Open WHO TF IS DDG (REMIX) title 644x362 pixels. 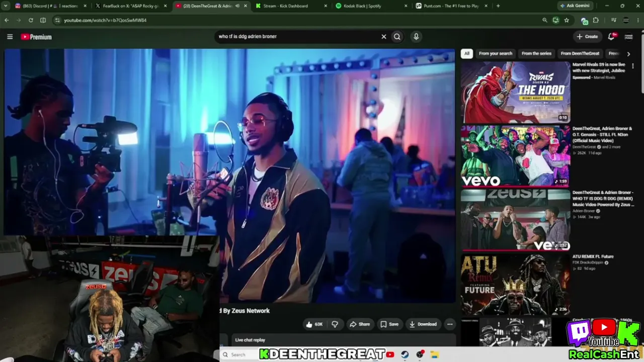pyautogui.click(x=603, y=199)
